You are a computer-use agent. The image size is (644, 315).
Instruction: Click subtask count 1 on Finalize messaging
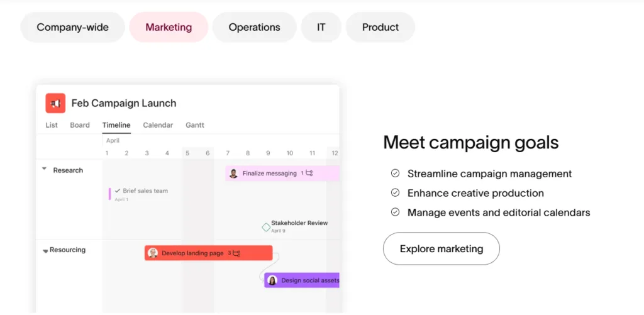303,174
